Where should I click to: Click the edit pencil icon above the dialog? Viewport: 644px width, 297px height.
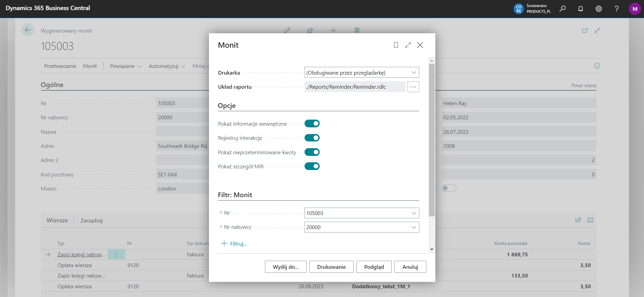pyautogui.click(x=287, y=31)
